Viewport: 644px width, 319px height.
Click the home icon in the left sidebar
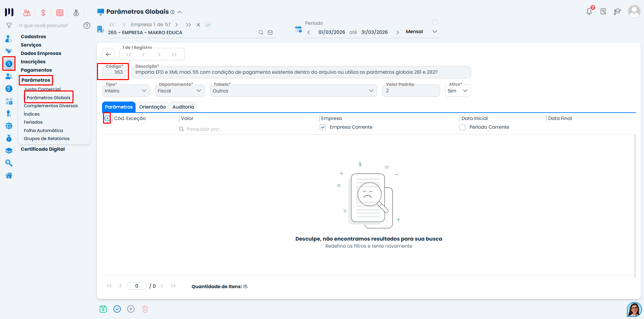coord(9,175)
